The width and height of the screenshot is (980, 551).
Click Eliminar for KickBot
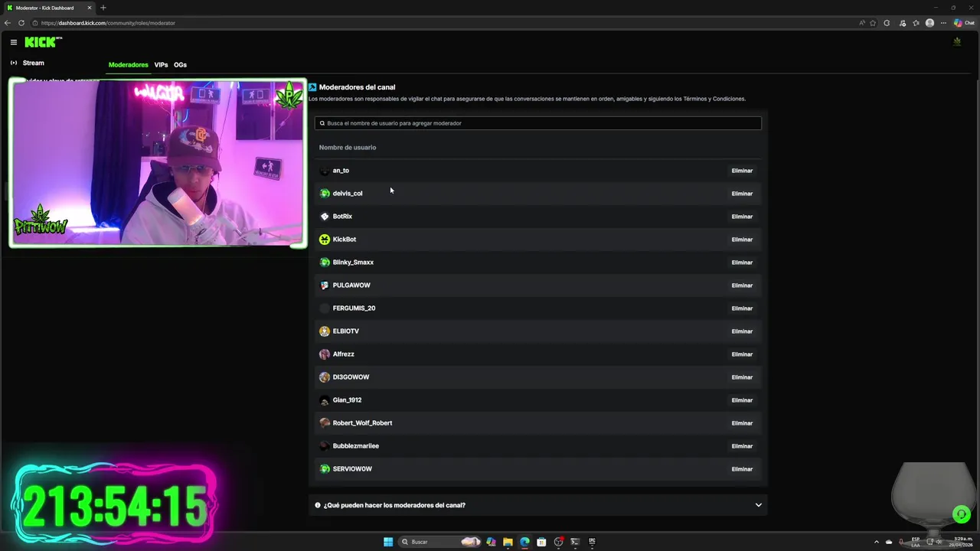pyautogui.click(x=742, y=240)
